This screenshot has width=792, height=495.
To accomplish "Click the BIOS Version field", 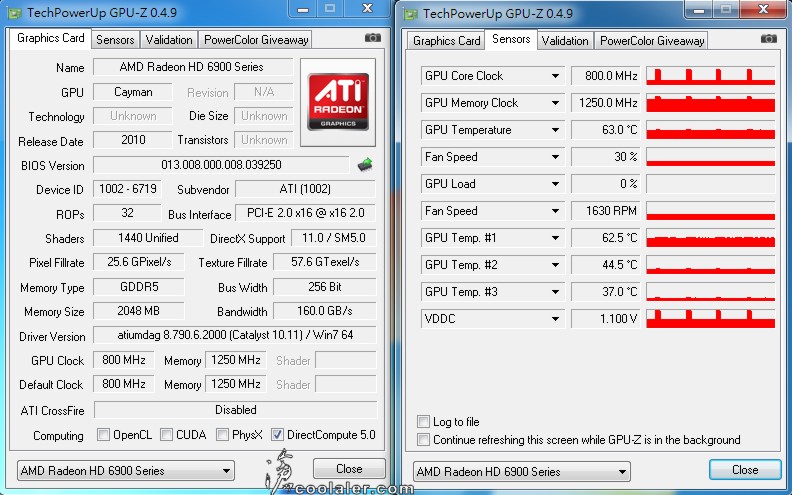I will click(221, 165).
